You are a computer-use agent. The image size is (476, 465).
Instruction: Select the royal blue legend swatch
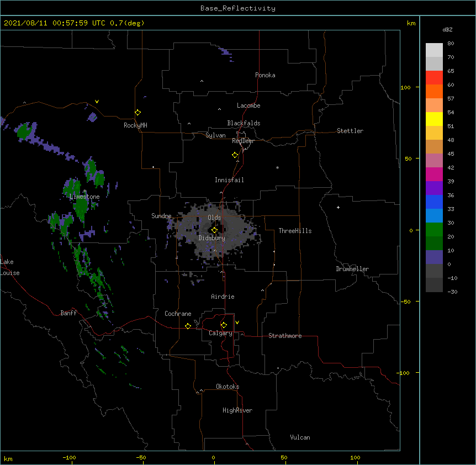[x=434, y=202]
